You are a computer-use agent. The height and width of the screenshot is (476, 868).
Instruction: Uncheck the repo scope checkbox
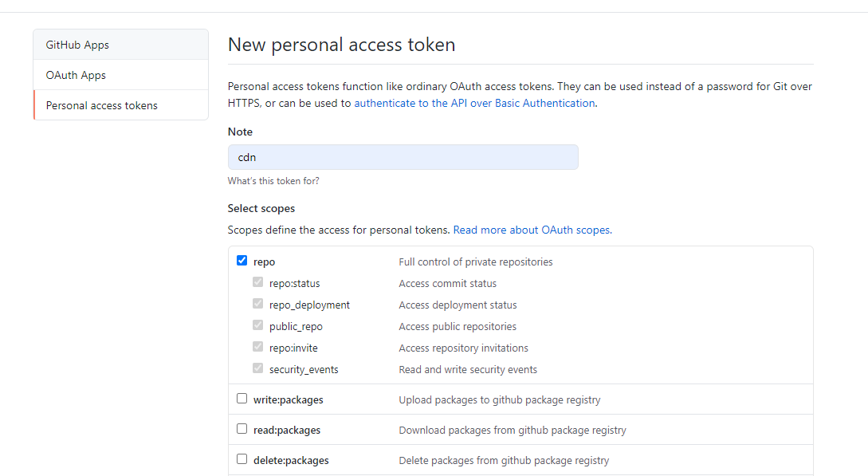click(242, 261)
